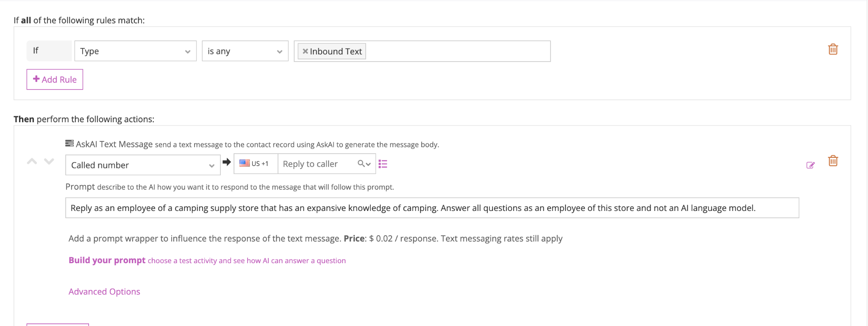Expand Advanced Options
This screenshot has width=868, height=326.
coord(104,292)
